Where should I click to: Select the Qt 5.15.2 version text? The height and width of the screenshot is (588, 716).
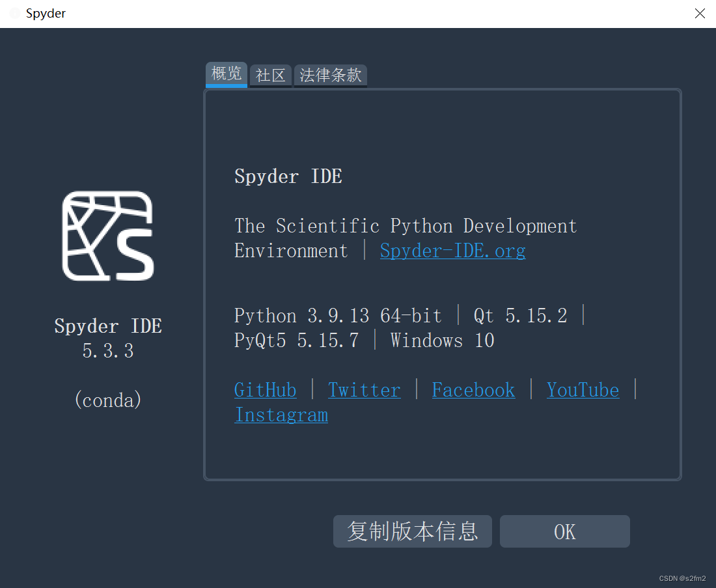[x=521, y=316]
